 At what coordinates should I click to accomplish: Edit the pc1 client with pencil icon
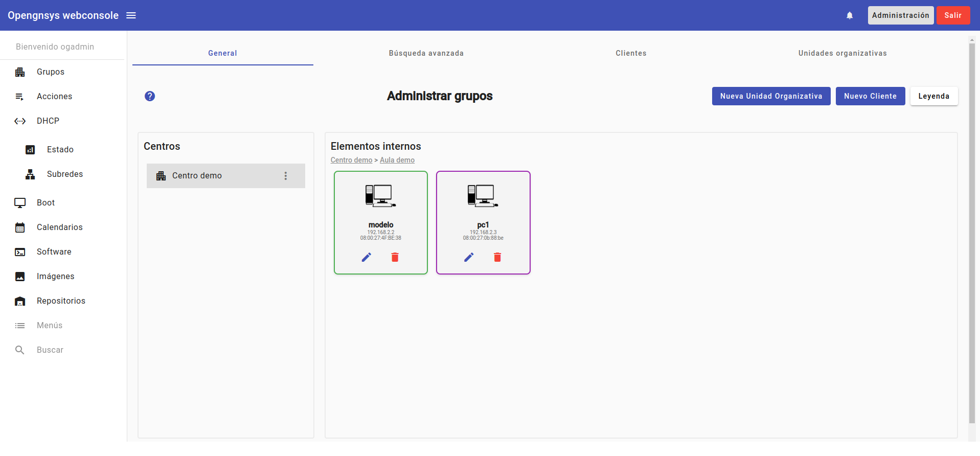[469, 257]
